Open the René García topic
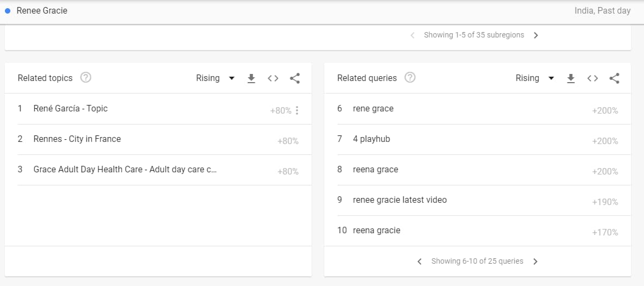The width and height of the screenshot is (644, 286). click(x=71, y=109)
